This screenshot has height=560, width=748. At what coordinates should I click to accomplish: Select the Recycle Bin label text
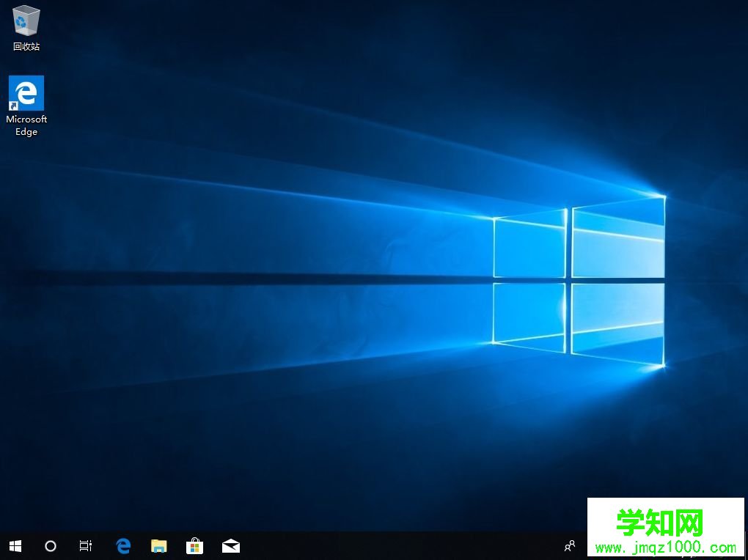click(26, 45)
